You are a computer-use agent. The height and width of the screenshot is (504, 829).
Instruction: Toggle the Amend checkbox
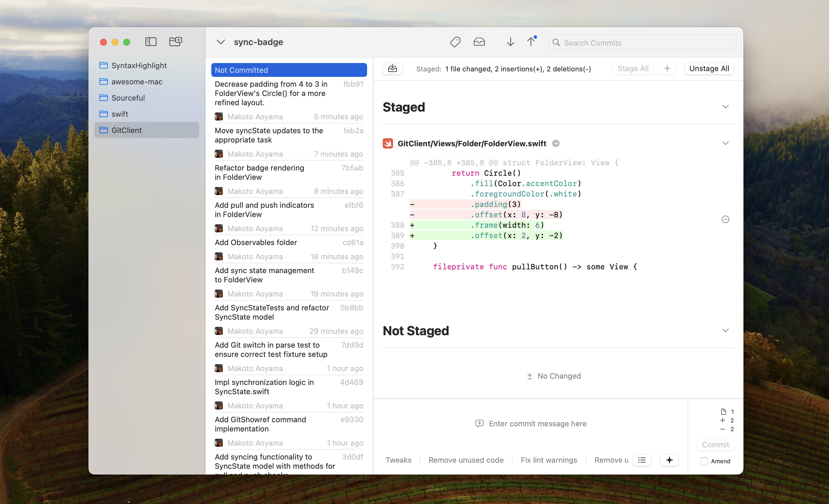tap(704, 461)
